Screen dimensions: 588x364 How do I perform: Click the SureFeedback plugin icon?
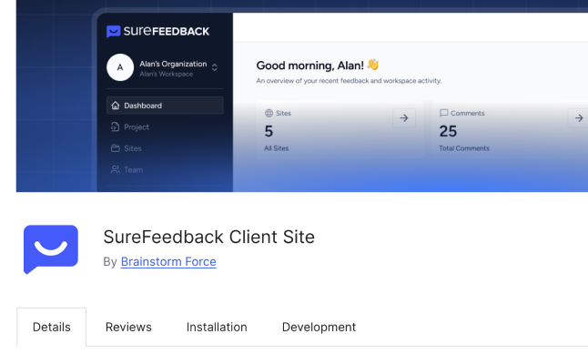(51, 249)
